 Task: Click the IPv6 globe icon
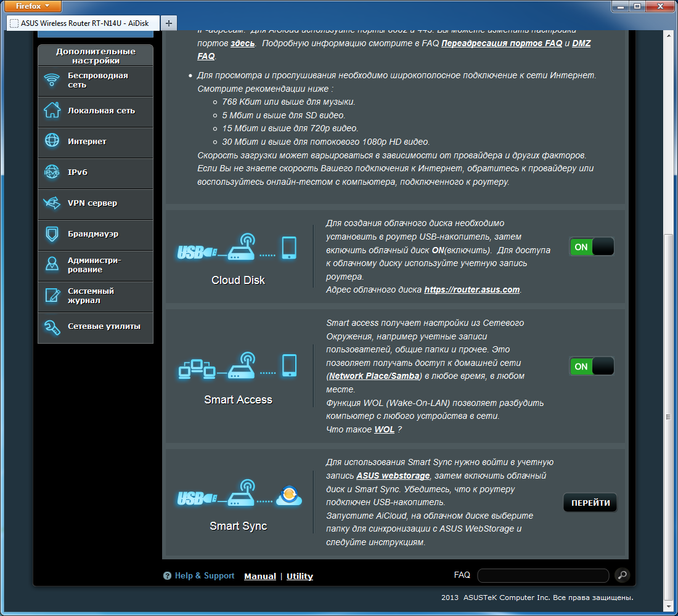[52, 172]
